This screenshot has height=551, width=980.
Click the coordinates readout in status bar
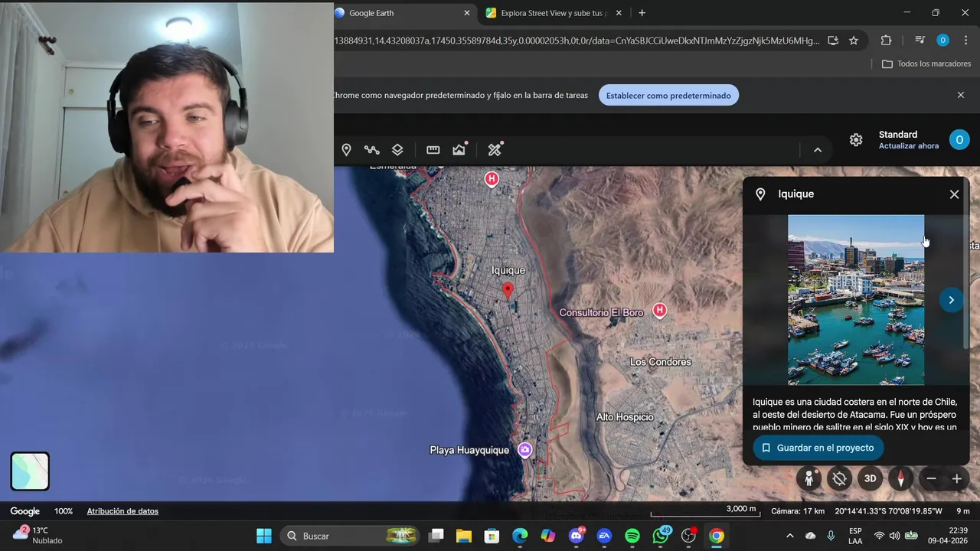tap(888, 511)
